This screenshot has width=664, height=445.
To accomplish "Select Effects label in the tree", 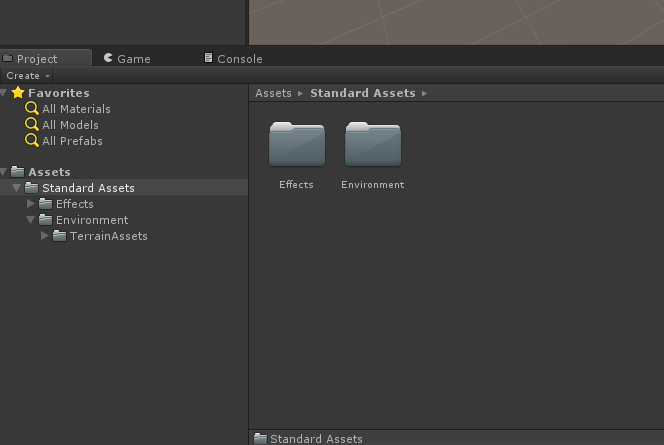I will [75, 204].
